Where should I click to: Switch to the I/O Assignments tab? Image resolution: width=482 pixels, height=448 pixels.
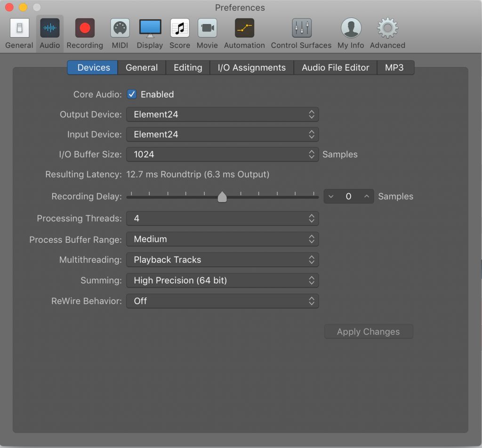click(251, 68)
